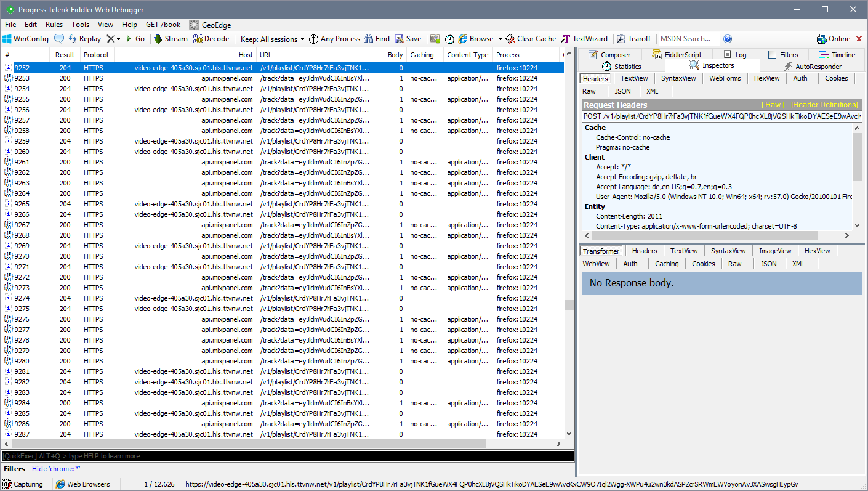The height and width of the screenshot is (491, 868).
Task: Sort sessions by Host column header
Action: [185, 55]
